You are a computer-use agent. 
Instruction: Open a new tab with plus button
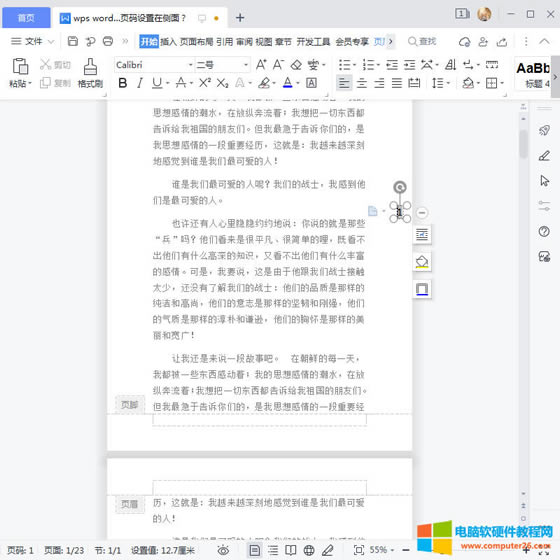(240, 18)
